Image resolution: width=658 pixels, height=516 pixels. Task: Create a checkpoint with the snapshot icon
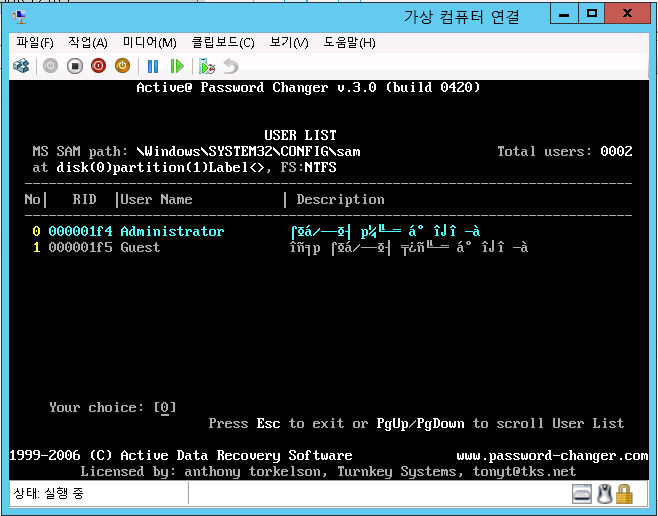(x=207, y=66)
